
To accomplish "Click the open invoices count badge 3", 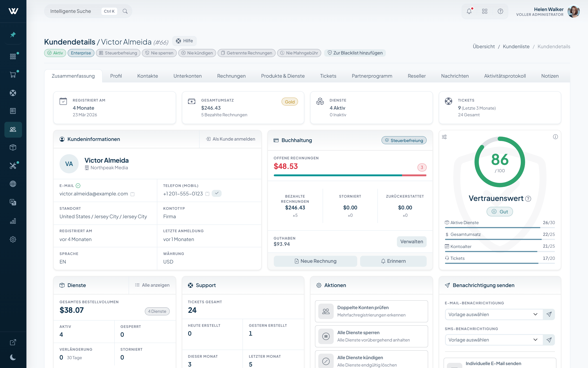I will tap(422, 167).
